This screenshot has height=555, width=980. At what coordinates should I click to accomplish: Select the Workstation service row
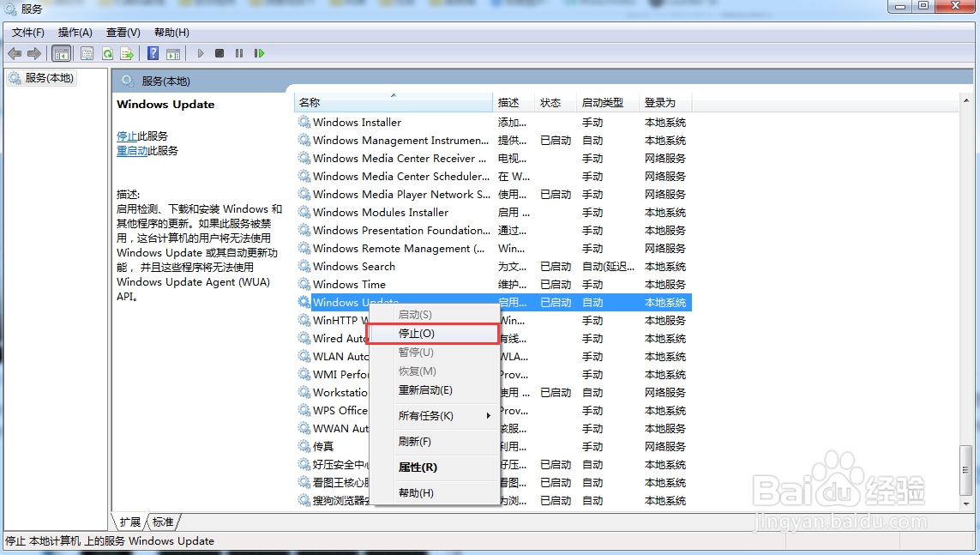click(x=494, y=393)
